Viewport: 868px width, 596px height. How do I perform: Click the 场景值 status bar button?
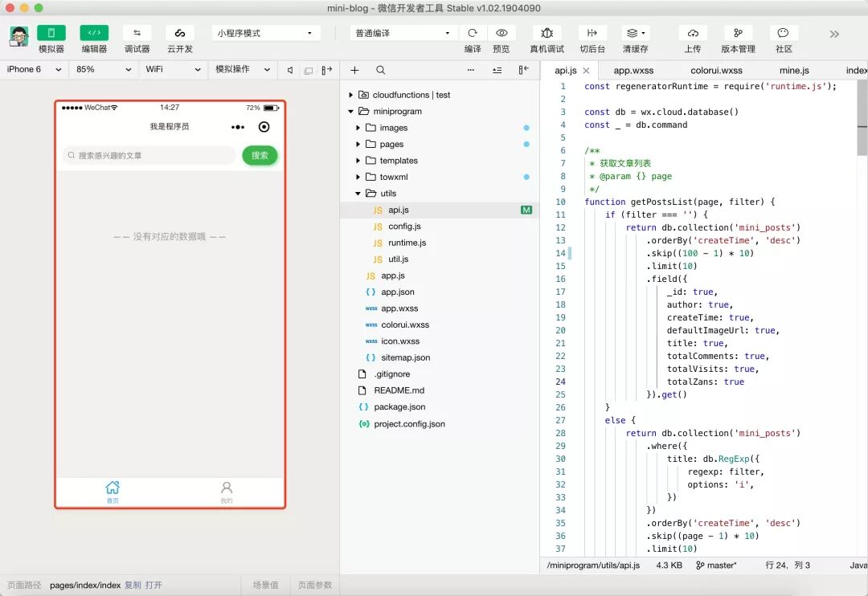266,585
